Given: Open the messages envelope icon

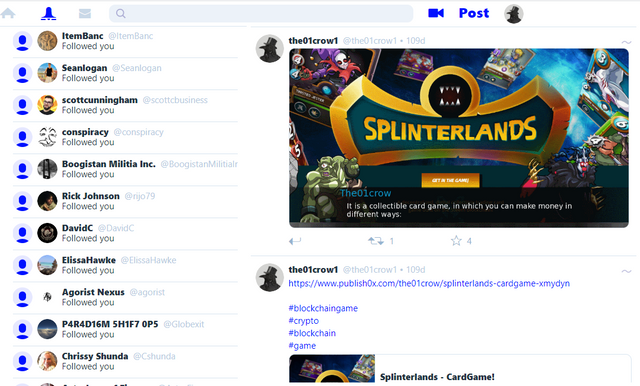Looking at the screenshot, I should pos(84,13).
